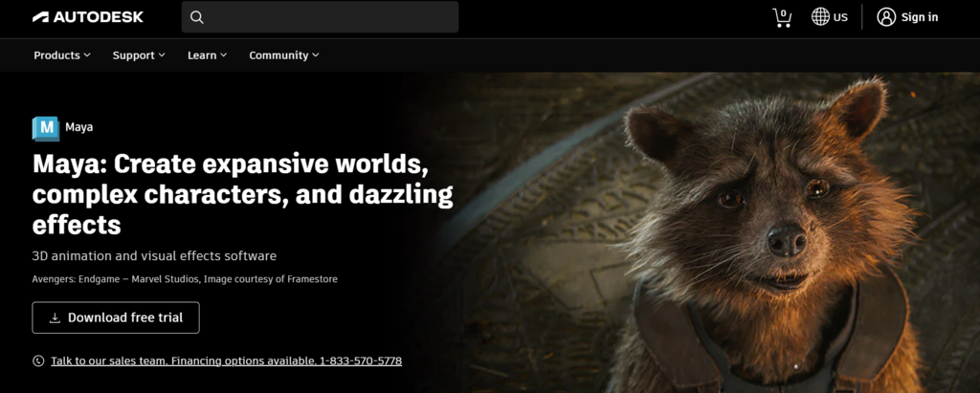Image resolution: width=980 pixels, height=393 pixels.
Task: Expand the Community dropdown chevron
Action: [x=316, y=55]
